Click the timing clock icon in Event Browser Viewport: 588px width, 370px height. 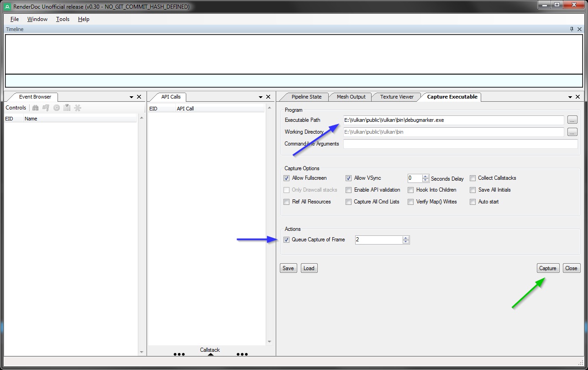point(57,108)
